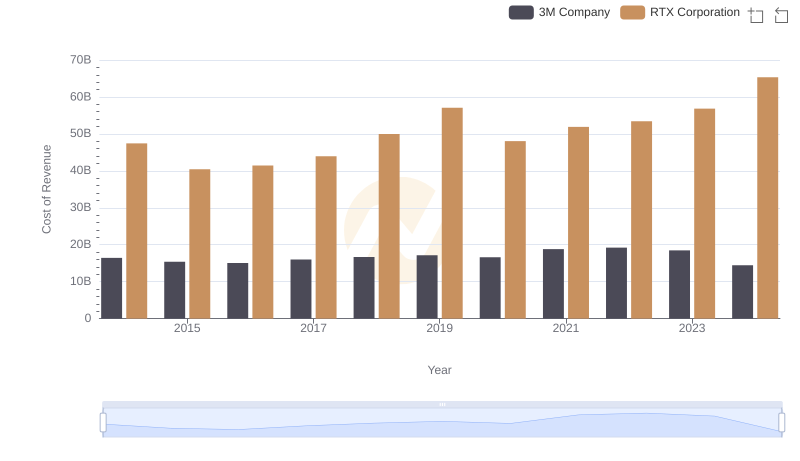Image resolution: width=800 pixels, height=461 pixels.
Task: Select the 2016 3M Company bar
Action: pyautogui.click(x=238, y=291)
